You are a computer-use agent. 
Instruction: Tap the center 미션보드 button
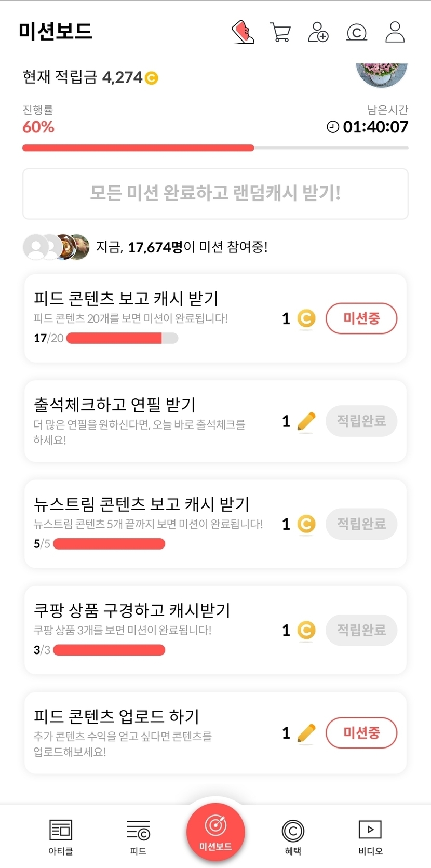(x=216, y=831)
